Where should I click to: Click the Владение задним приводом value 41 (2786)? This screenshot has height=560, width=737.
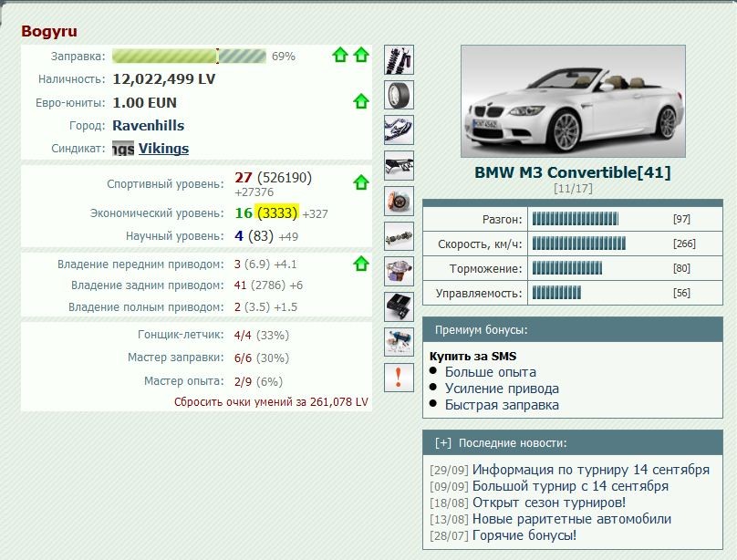tap(259, 285)
